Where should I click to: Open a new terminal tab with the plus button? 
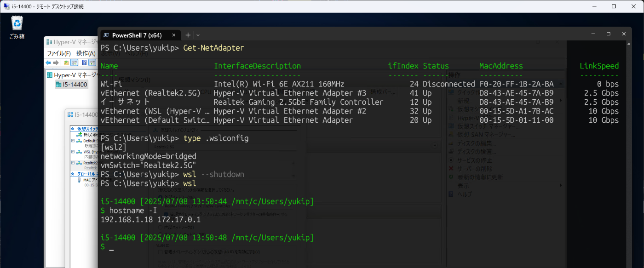click(x=188, y=35)
